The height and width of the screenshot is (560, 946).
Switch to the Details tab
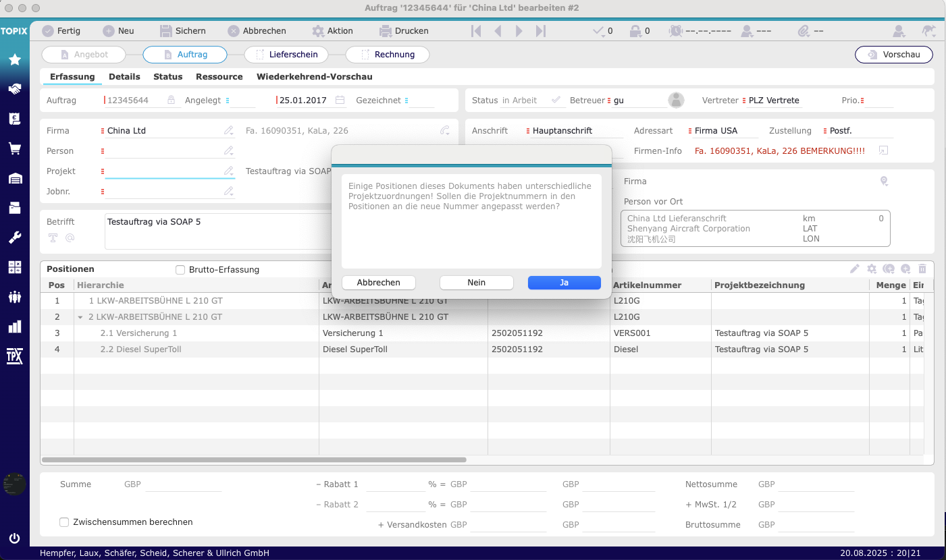click(x=124, y=77)
